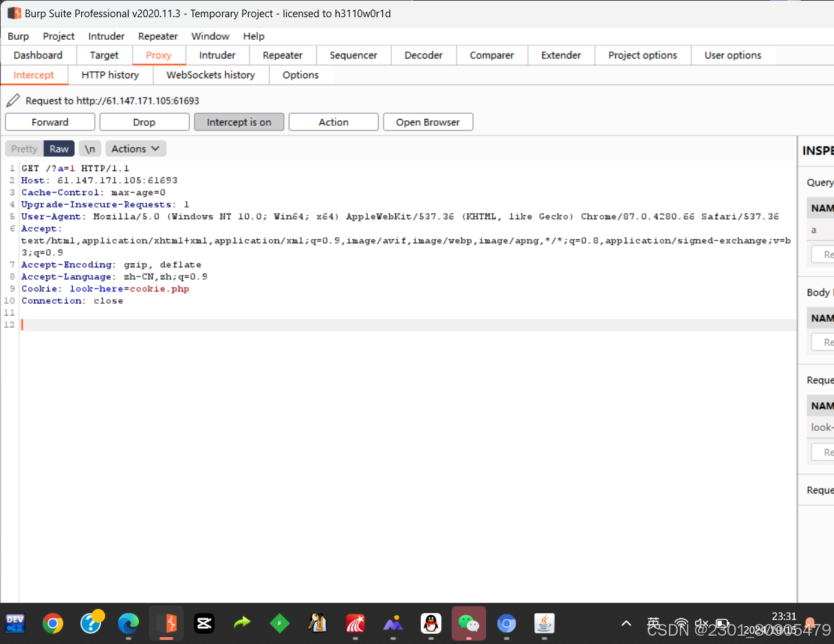Expand the Query section in the Inspector panel
Image resolution: width=834 pixels, height=644 pixels.
click(820, 182)
